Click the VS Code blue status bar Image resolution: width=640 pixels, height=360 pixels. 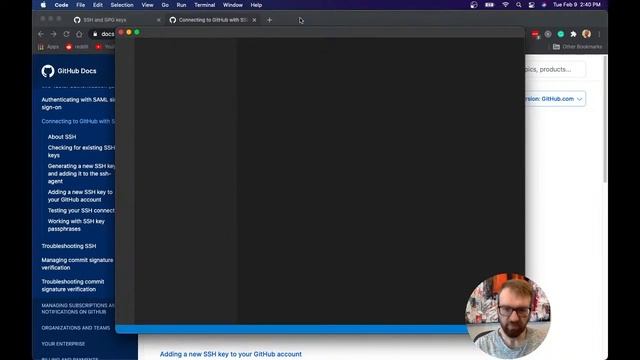point(291,329)
